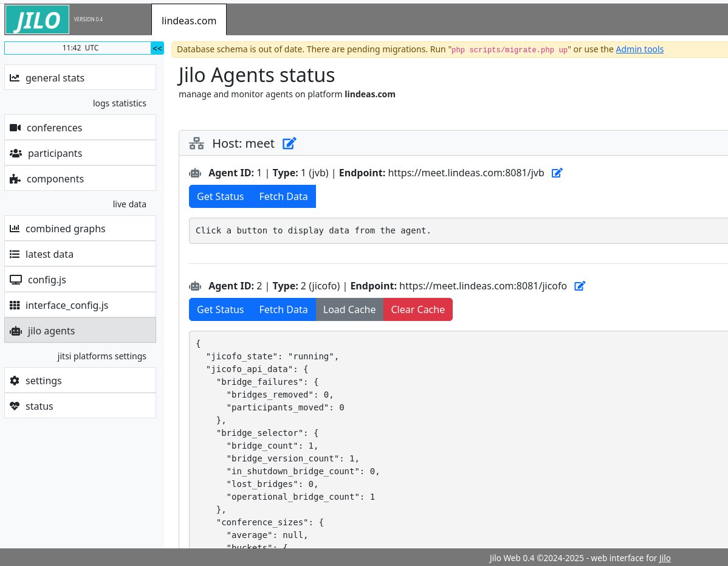The width and height of the screenshot is (728, 566).
Task: Click the components puzzle icon
Action: tap(15, 179)
